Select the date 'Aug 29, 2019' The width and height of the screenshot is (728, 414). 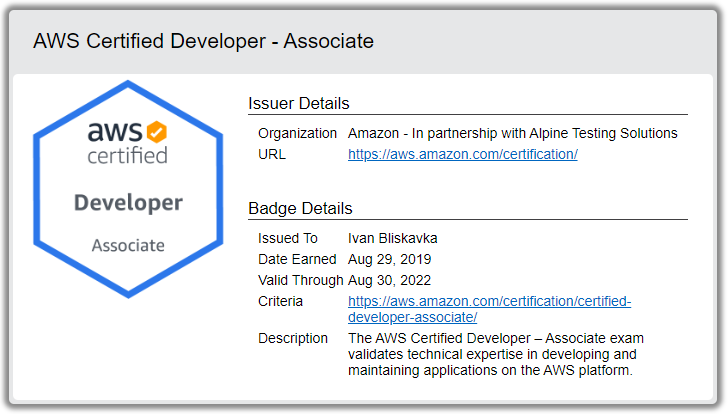(x=390, y=259)
